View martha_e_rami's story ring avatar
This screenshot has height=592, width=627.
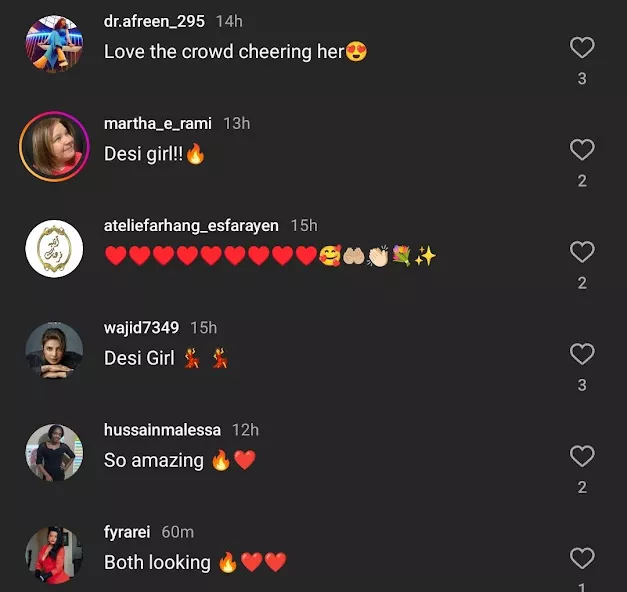click(x=54, y=146)
